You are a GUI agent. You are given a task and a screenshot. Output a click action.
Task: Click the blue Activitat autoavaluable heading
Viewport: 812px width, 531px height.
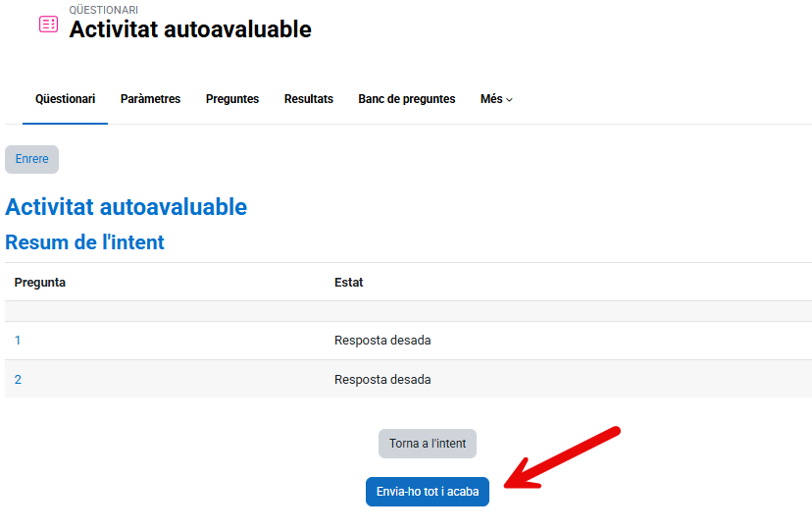(126, 207)
